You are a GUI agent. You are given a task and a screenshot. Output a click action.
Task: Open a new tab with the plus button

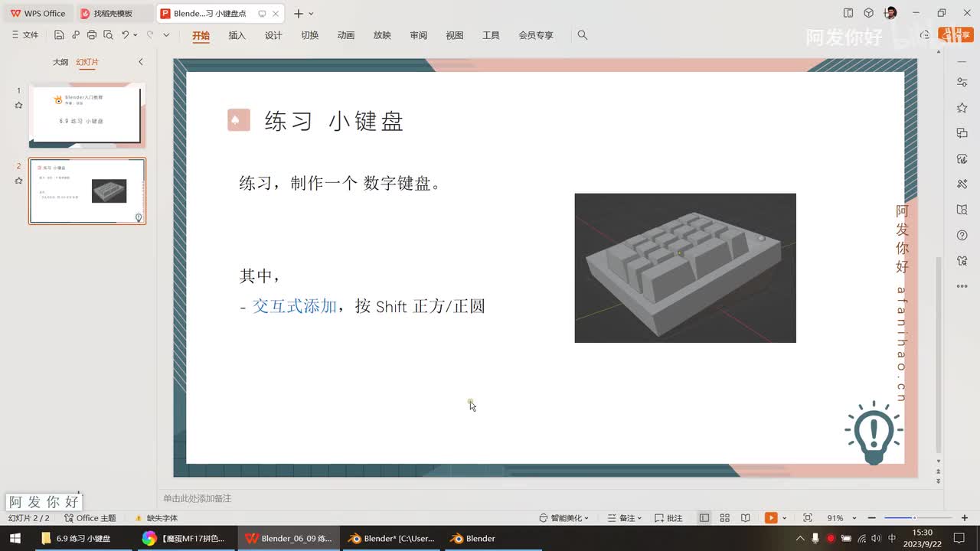coord(299,14)
